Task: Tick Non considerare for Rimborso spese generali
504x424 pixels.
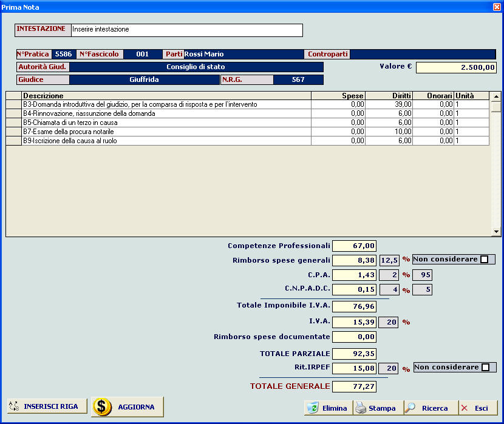Action: pyautogui.click(x=484, y=260)
